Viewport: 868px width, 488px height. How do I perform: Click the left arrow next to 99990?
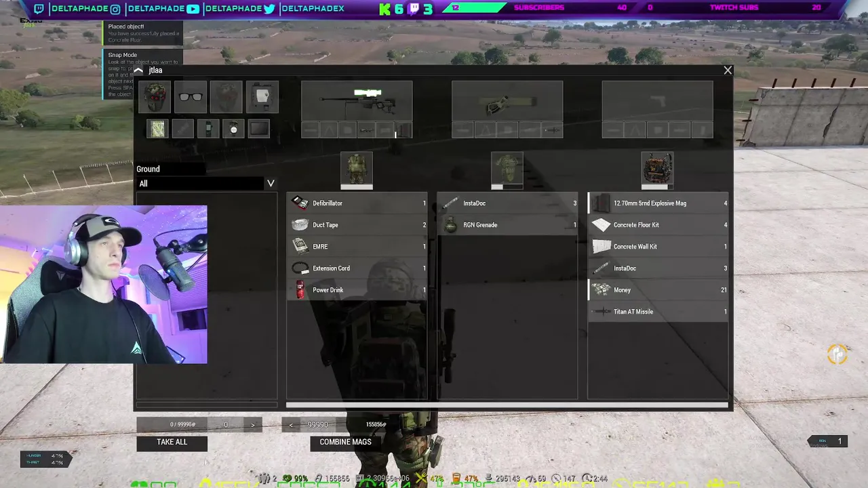pos(291,425)
